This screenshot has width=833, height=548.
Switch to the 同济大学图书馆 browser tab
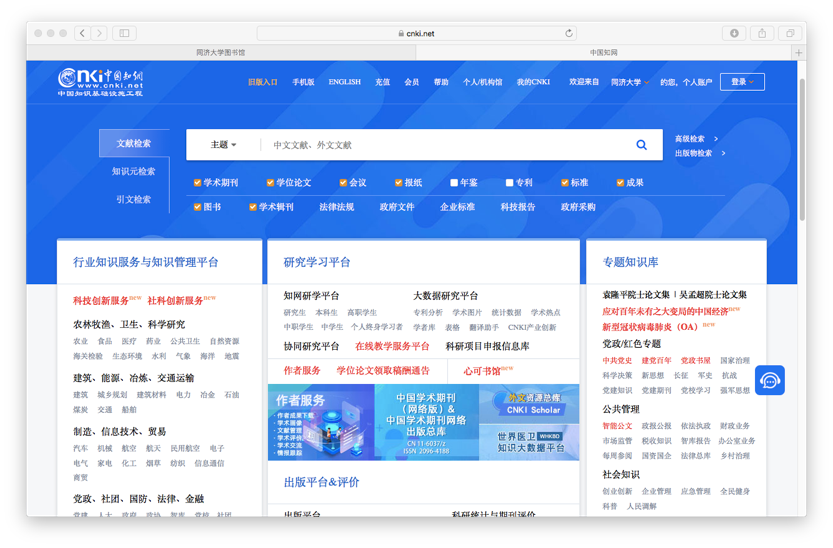tap(220, 52)
